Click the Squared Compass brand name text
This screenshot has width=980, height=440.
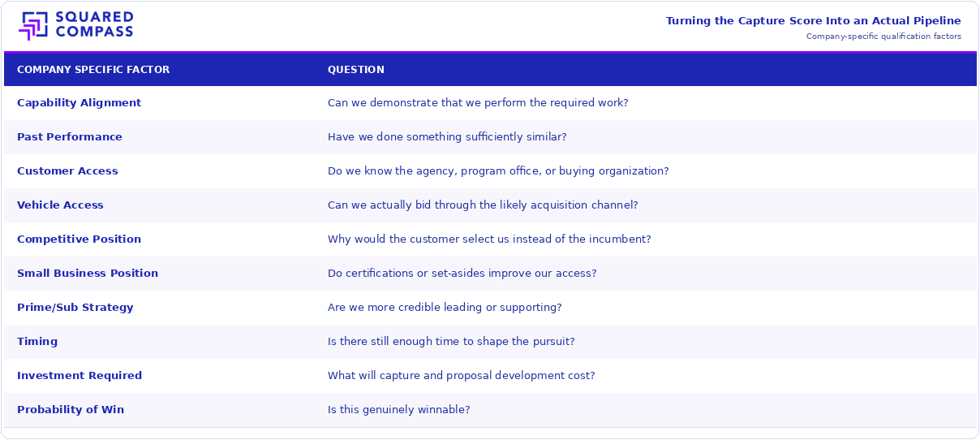[x=95, y=25]
